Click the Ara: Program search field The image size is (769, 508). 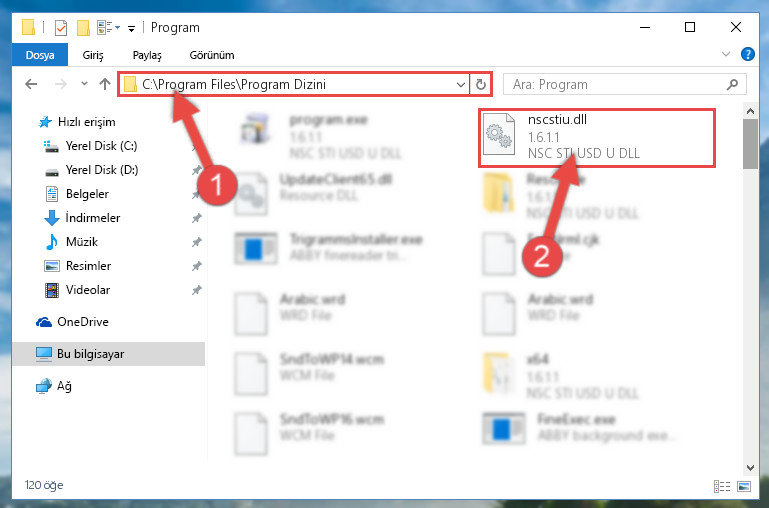pos(618,84)
